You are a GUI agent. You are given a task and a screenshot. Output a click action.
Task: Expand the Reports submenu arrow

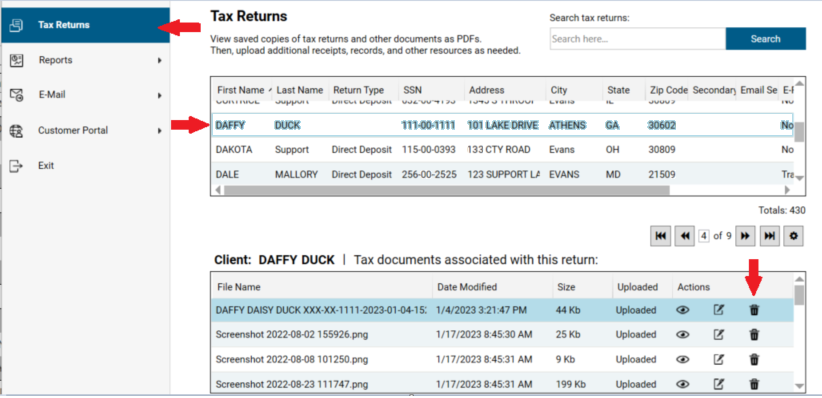pos(159,61)
